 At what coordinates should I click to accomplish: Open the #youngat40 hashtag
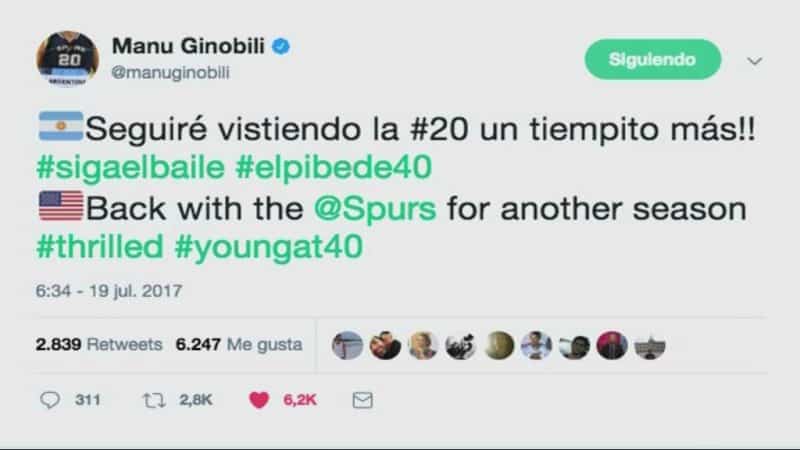click(x=268, y=248)
